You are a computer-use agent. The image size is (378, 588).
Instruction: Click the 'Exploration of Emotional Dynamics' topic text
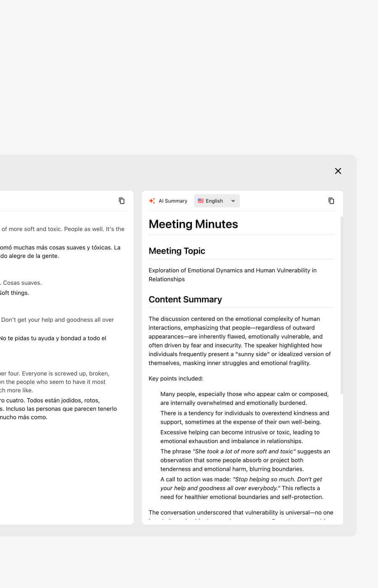(x=233, y=275)
